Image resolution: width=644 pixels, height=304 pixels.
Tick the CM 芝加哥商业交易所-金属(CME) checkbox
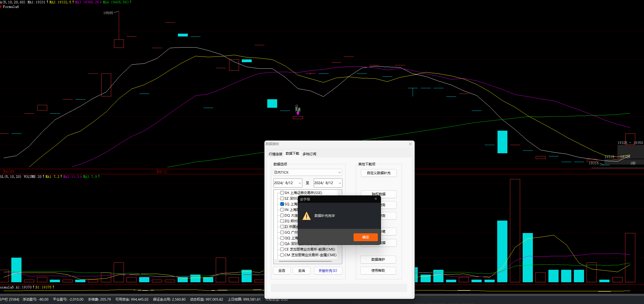point(282,255)
